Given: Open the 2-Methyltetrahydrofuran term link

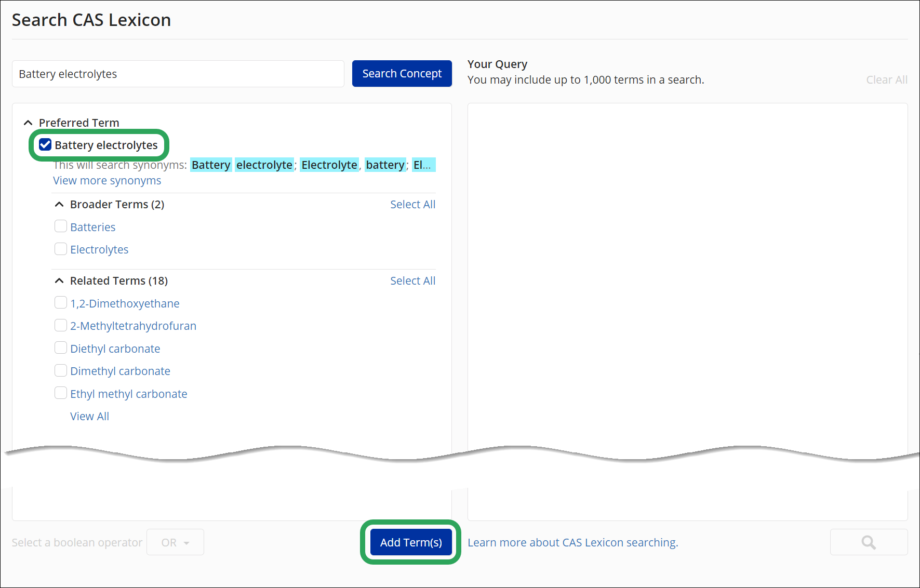Looking at the screenshot, I should 134,326.
